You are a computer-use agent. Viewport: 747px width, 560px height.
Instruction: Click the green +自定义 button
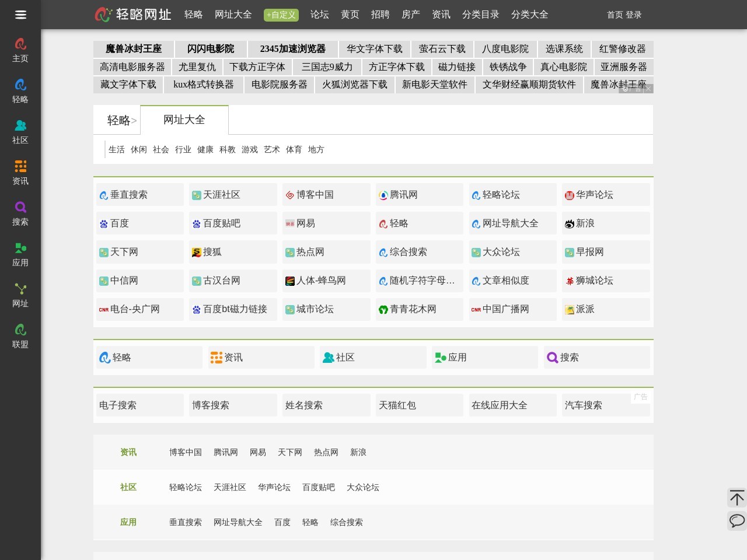click(x=281, y=15)
